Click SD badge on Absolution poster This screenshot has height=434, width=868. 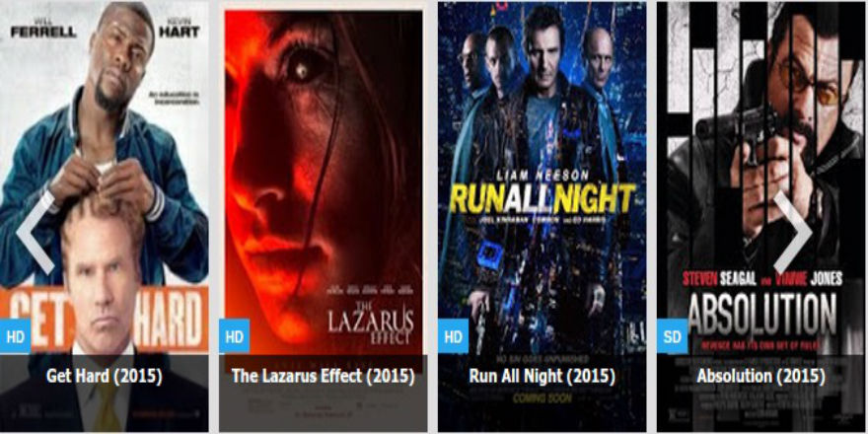tap(672, 336)
